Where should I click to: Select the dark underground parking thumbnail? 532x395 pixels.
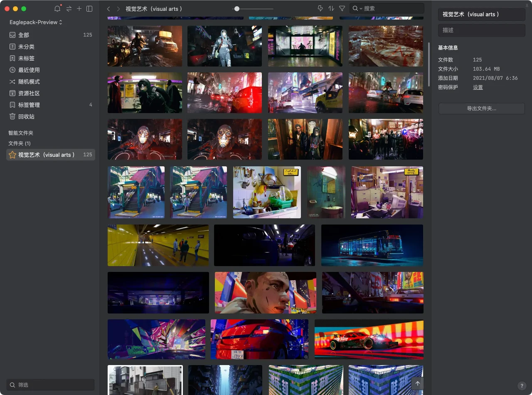pos(158,293)
